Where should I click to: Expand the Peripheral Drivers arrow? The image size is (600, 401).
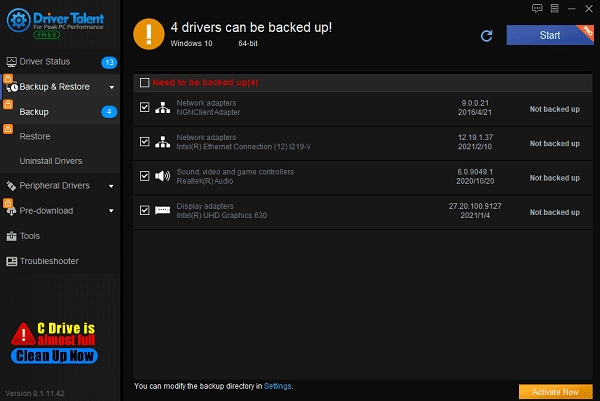(x=111, y=186)
